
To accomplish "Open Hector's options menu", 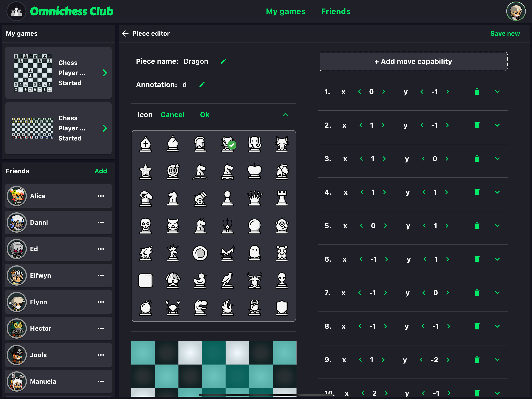I will [101, 328].
